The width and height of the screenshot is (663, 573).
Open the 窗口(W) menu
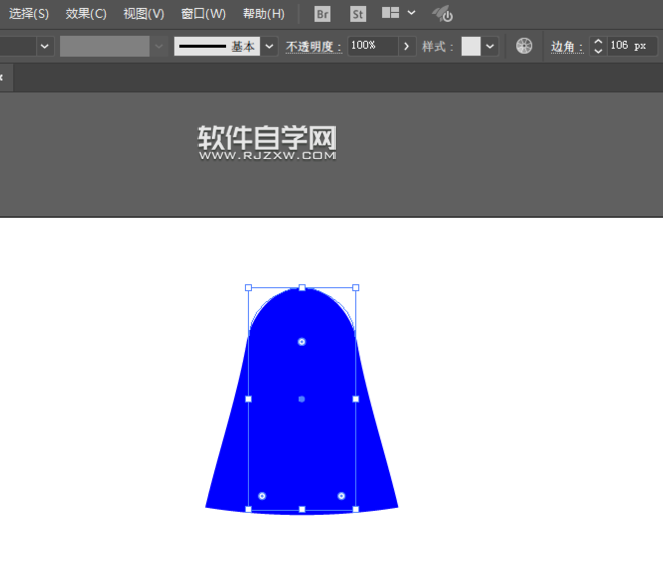click(203, 14)
